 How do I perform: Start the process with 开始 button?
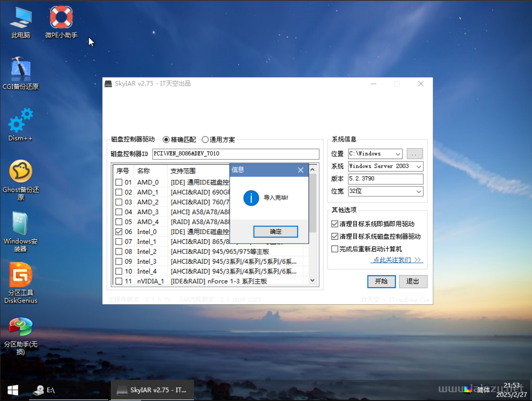click(x=381, y=281)
